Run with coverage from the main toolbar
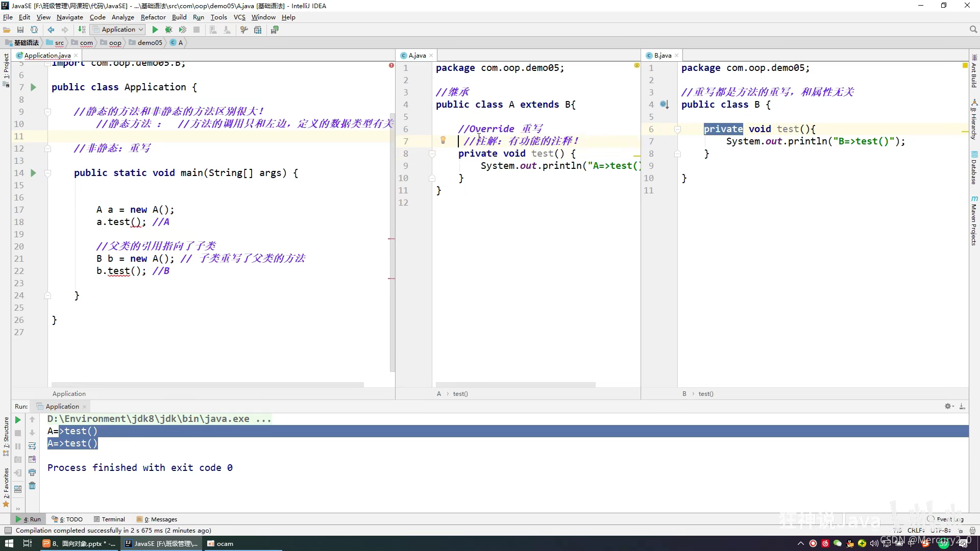 (182, 30)
